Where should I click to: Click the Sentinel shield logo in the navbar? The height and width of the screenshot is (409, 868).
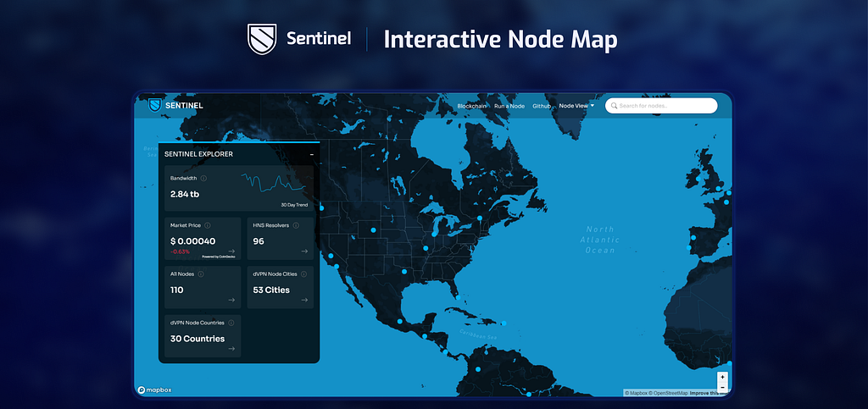155,105
